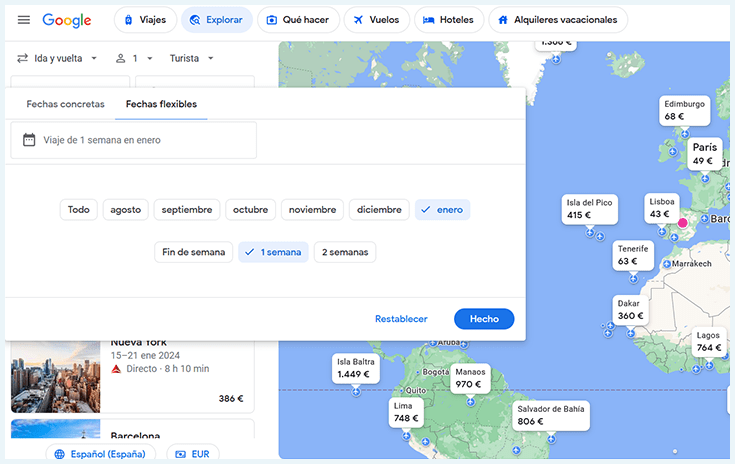Viewport: 735px width, 464px height.
Task: Confirm dates with Hecho button
Action: click(x=484, y=319)
